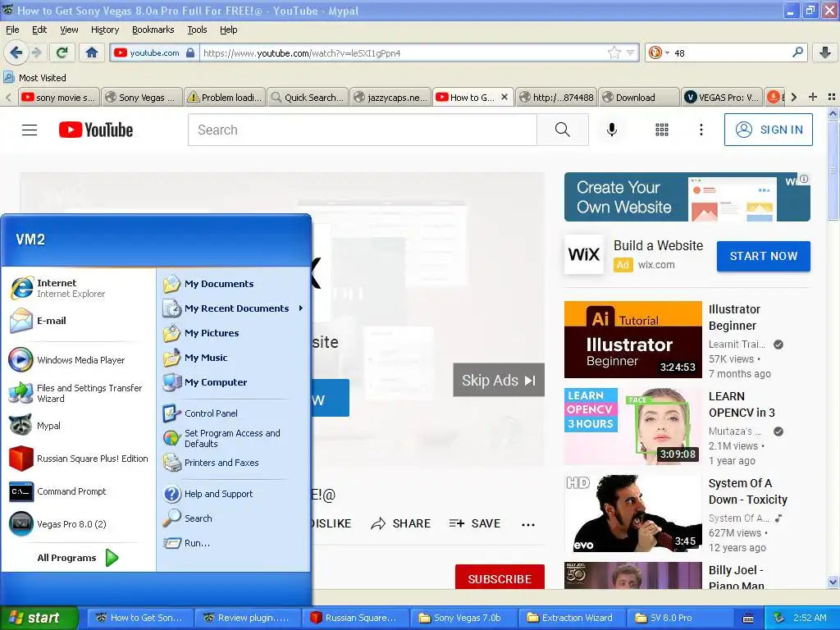The width and height of the screenshot is (840, 630).
Task: Open the Tools menu
Action: pyautogui.click(x=197, y=30)
